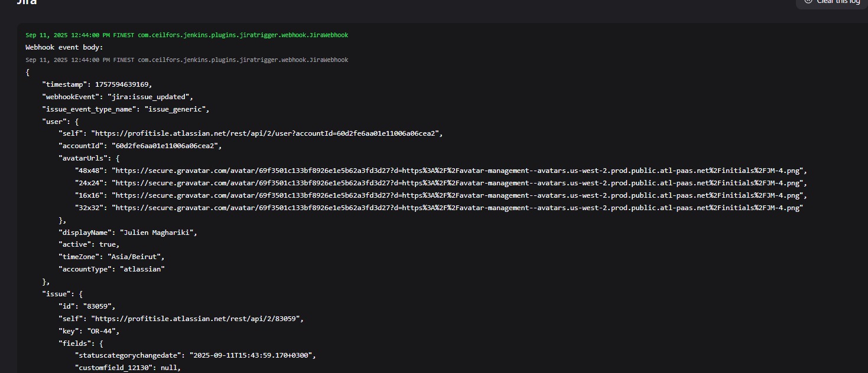Select the "Webhook event body:" line
This screenshot has height=373, width=868.
64,48
